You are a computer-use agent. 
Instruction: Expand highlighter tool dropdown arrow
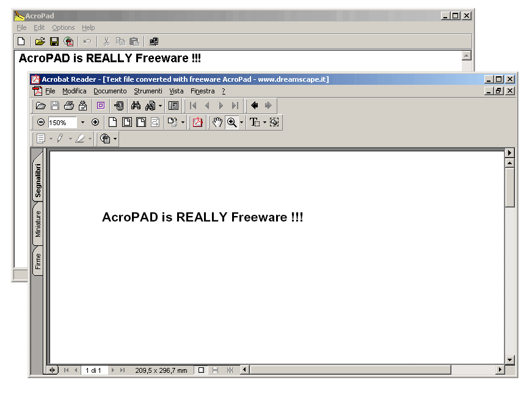click(90, 139)
